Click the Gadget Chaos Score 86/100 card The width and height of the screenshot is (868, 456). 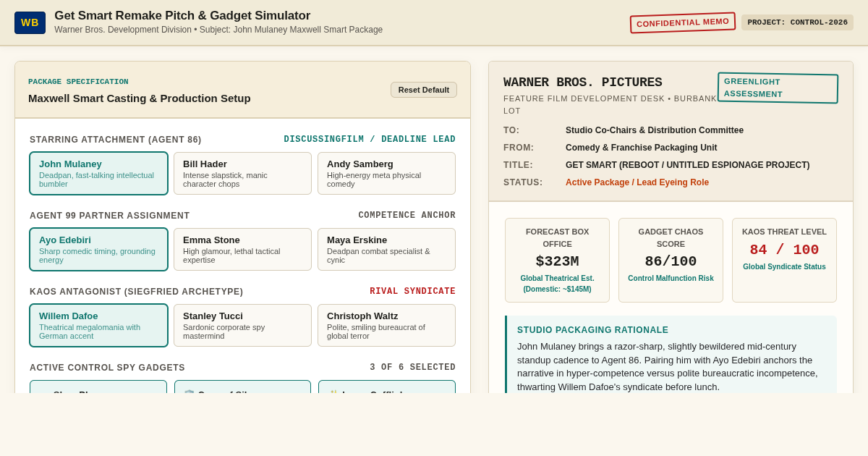click(671, 261)
